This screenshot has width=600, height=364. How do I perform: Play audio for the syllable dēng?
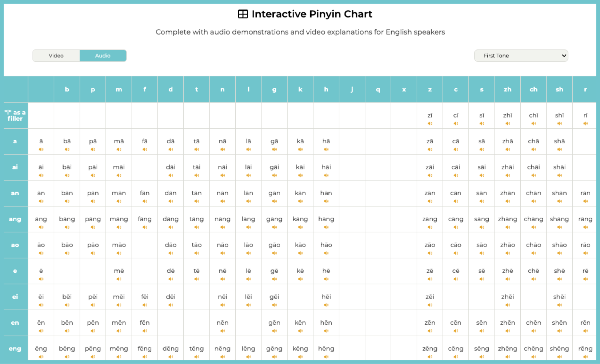click(170, 357)
